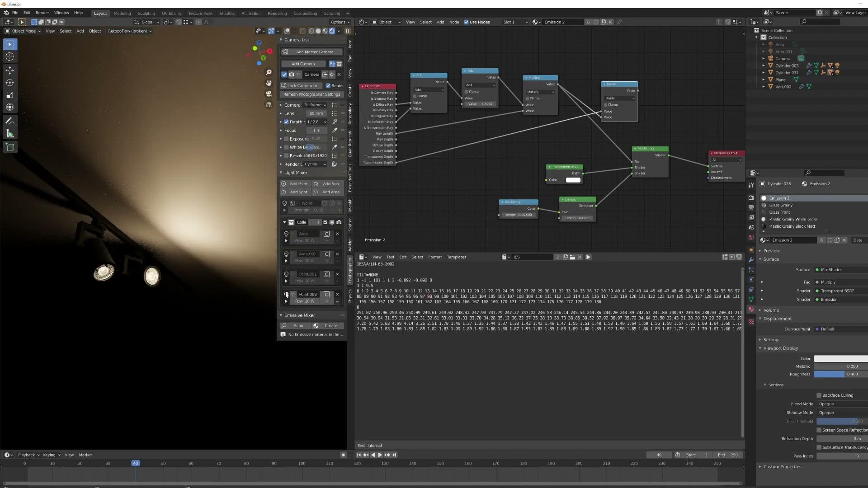Select the Measure tool
The height and width of the screenshot is (488, 868).
tap(10, 133)
